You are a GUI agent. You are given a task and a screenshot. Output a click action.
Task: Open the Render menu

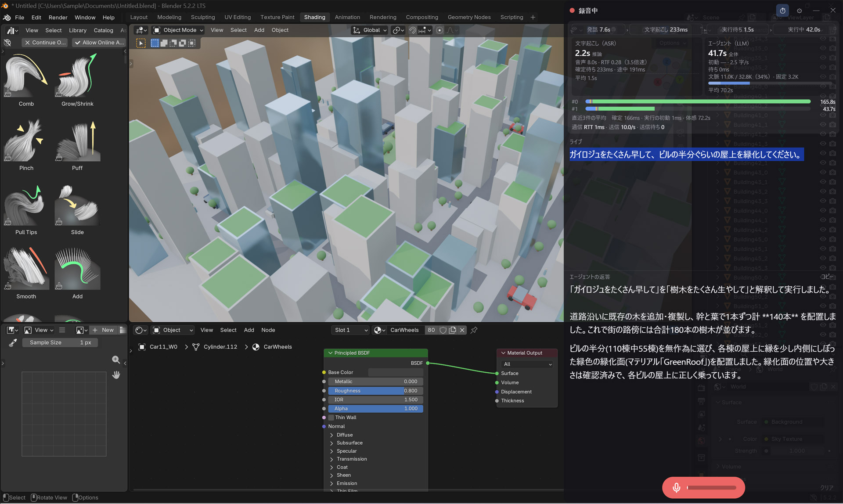58,17
